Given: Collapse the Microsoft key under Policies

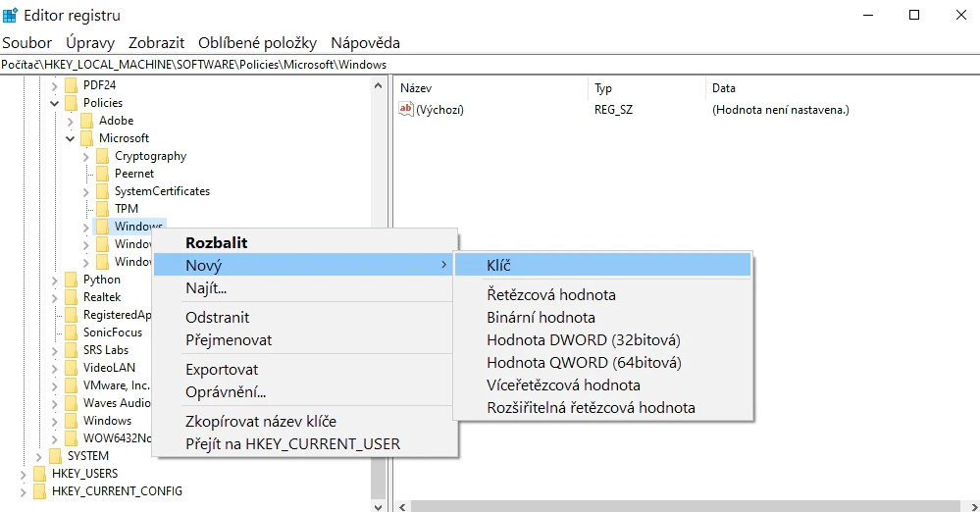Looking at the screenshot, I should 70,138.
